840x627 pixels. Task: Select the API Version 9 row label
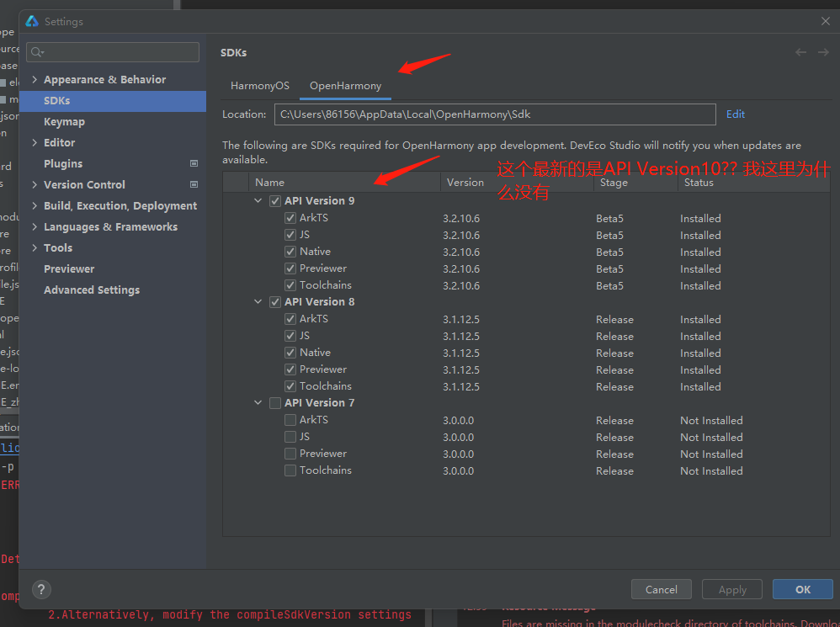(x=319, y=201)
